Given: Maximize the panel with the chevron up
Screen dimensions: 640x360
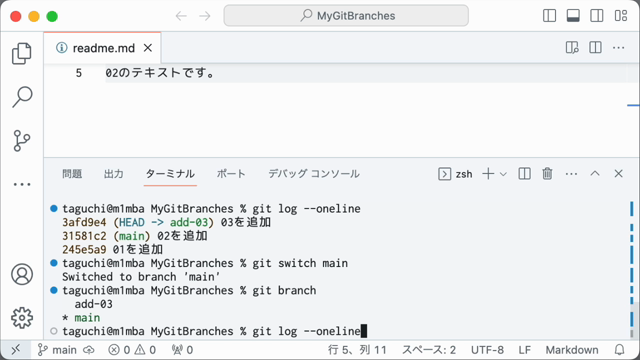Looking at the screenshot, I should coord(595,173).
